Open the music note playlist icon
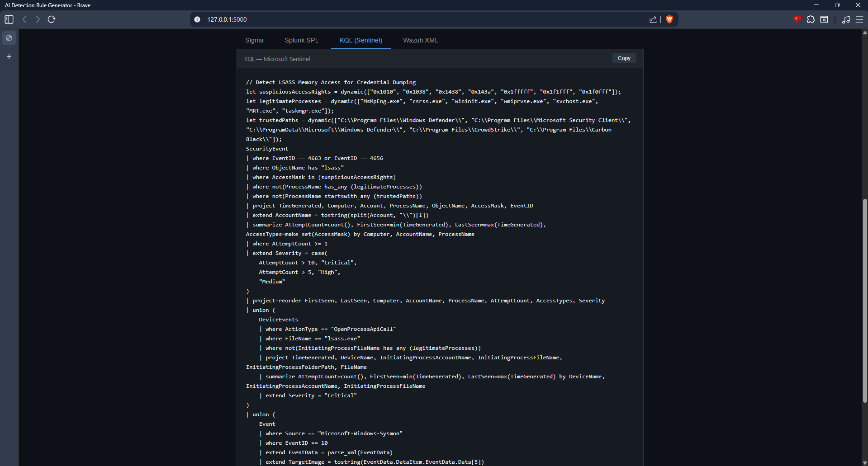 click(846, 19)
